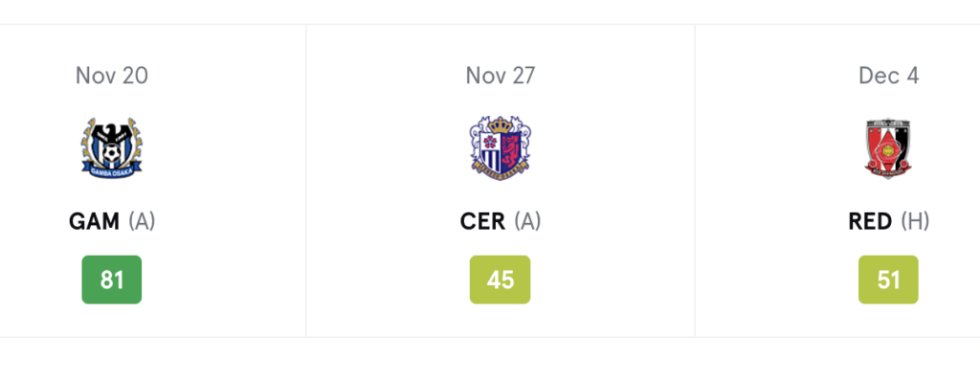
Task: Open the Nov 27 Cerezo fixture card
Action: [x=500, y=181]
